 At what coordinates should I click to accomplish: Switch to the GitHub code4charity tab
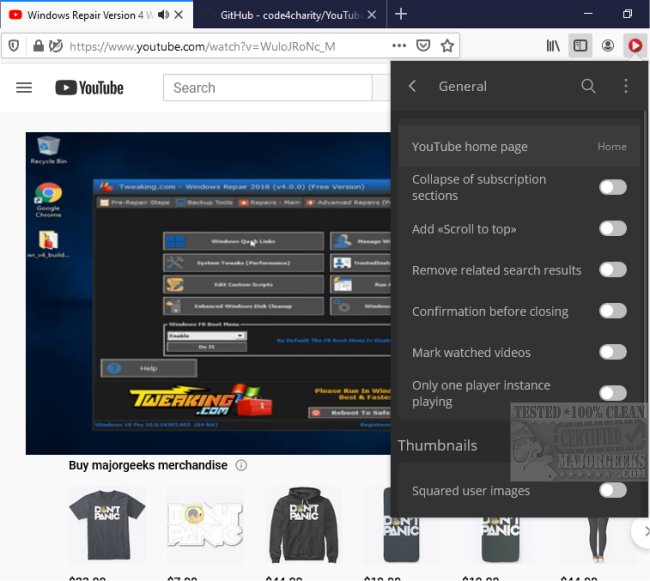tap(290, 15)
